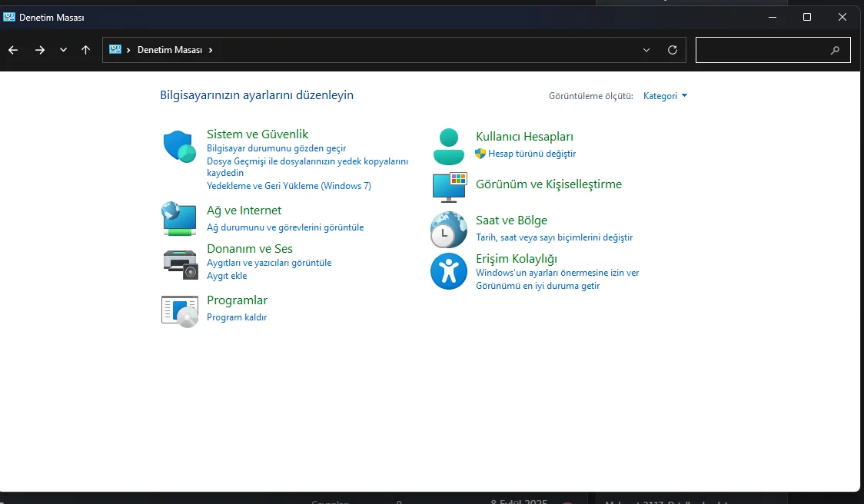Open the Programlar disc icon

click(180, 312)
